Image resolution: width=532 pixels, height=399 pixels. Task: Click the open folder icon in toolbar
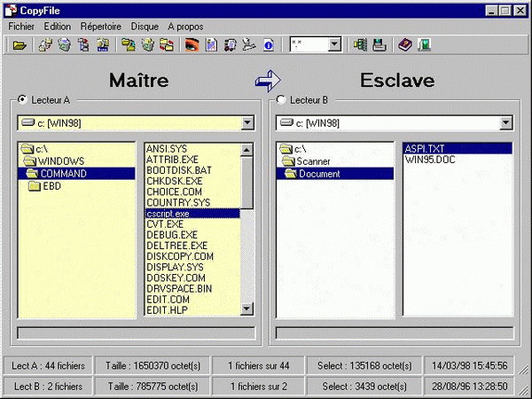pyautogui.click(x=20, y=44)
